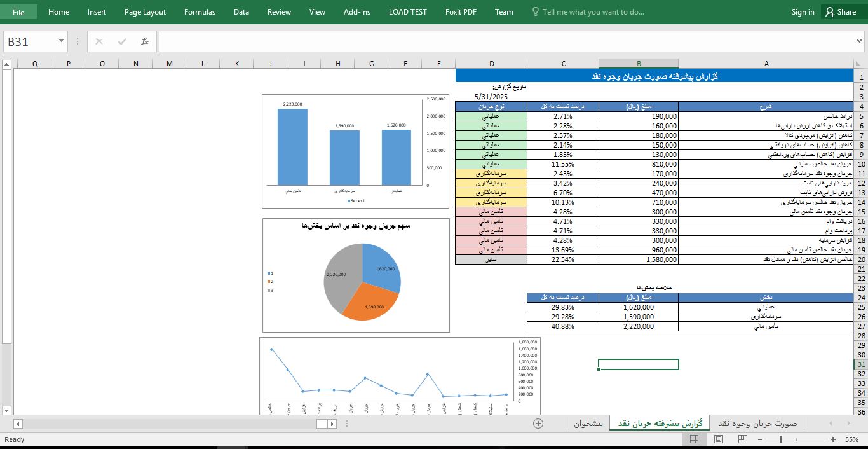
Task: Open the Team ribbon tab
Action: [x=504, y=11]
